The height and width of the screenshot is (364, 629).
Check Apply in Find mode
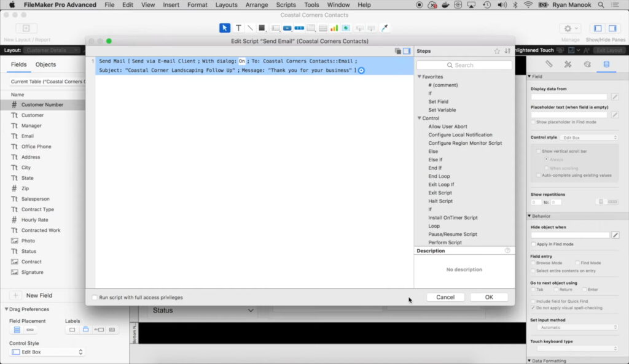[x=533, y=244]
